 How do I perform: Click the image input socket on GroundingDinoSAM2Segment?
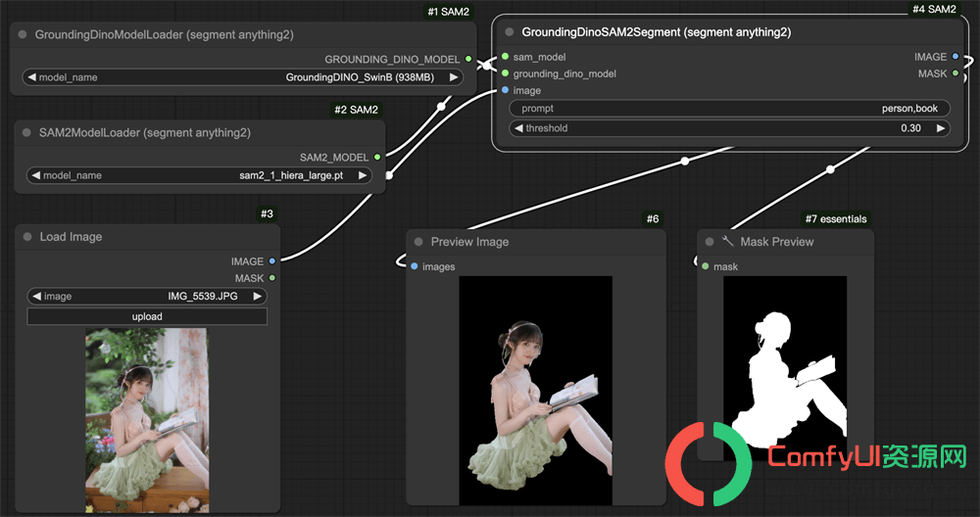[505, 90]
